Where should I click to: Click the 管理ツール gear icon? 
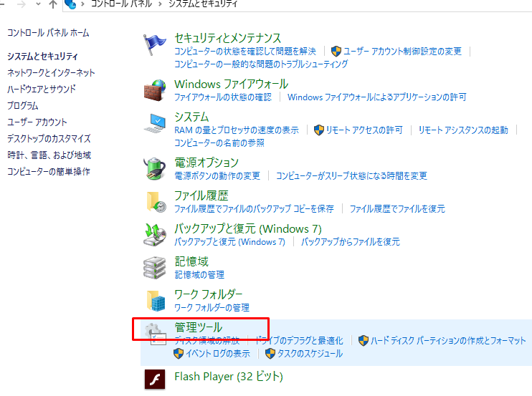[x=156, y=334]
